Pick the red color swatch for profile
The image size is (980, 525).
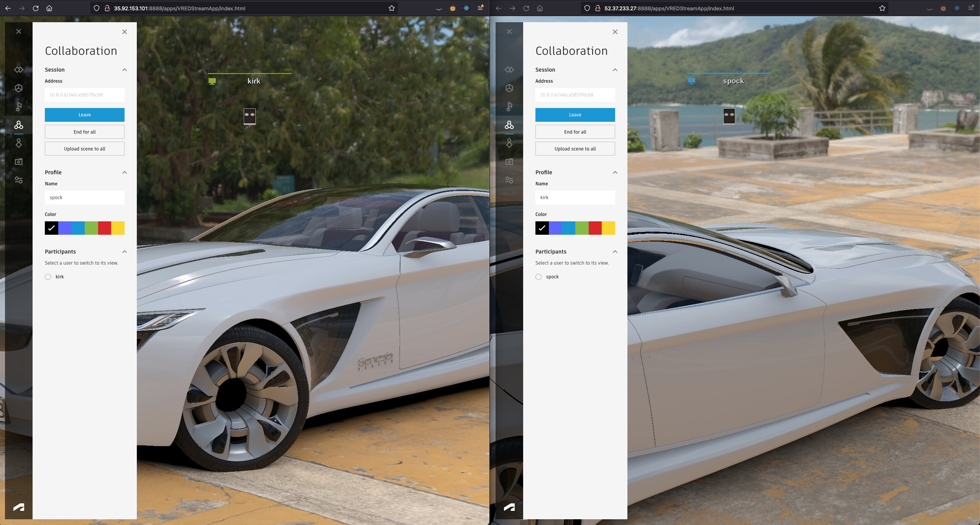pos(104,228)
